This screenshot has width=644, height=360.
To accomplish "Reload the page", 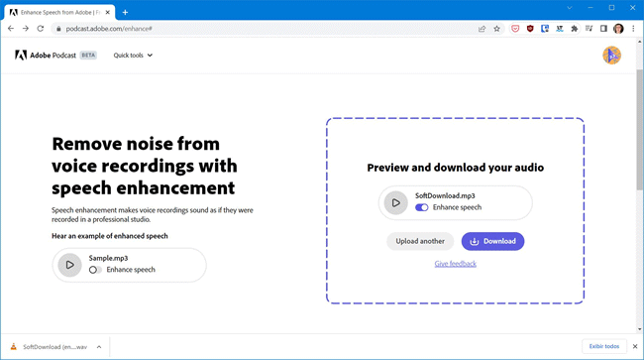I will (41, 29).
